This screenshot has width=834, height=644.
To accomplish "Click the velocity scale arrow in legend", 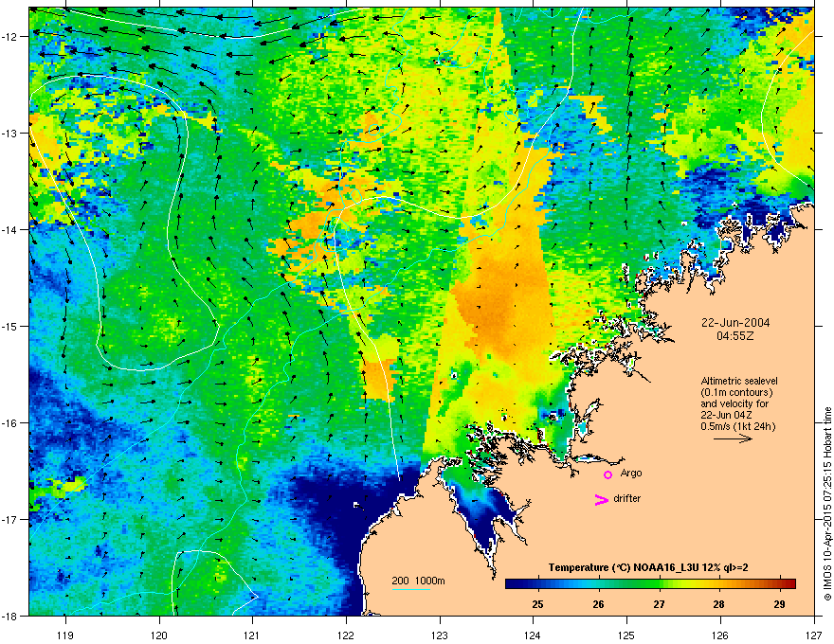I will pos(733,438).
